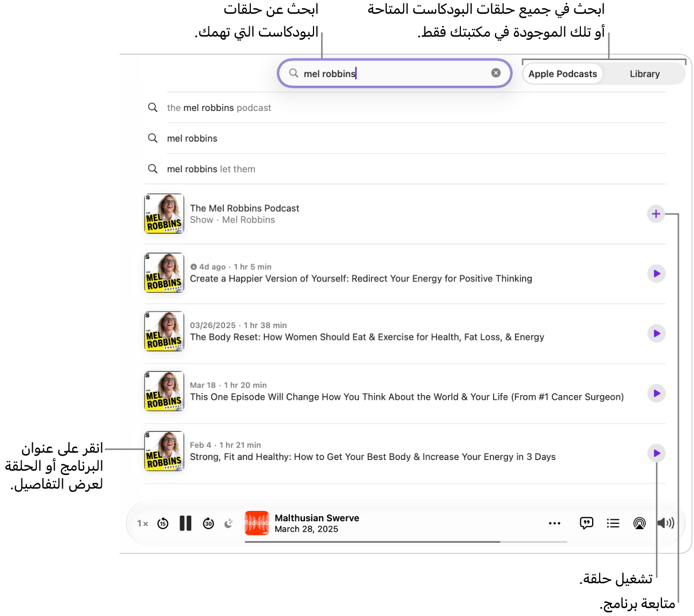This screenshot has width=694, height=616.
Task: Open 'Strong, Fit and Healthy' episode title
Action: (x=372, y=457)
